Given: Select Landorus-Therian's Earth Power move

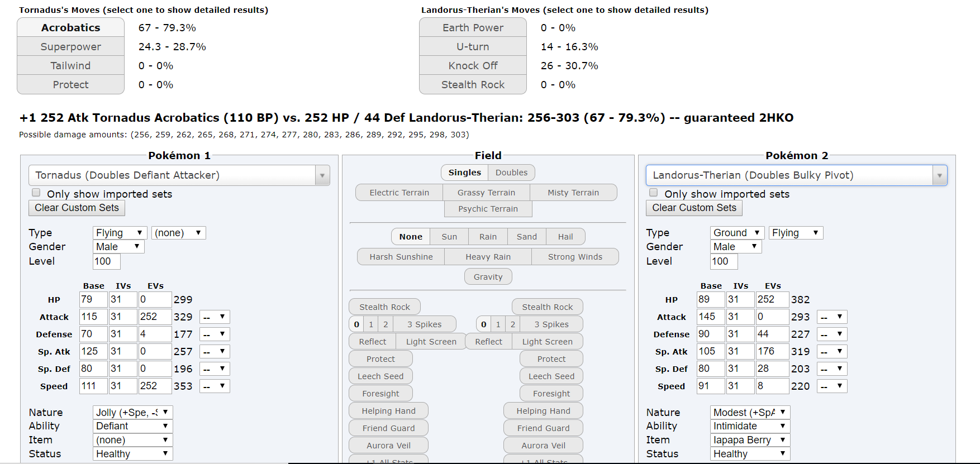Looking at the screenshot, I should (473, 27).
